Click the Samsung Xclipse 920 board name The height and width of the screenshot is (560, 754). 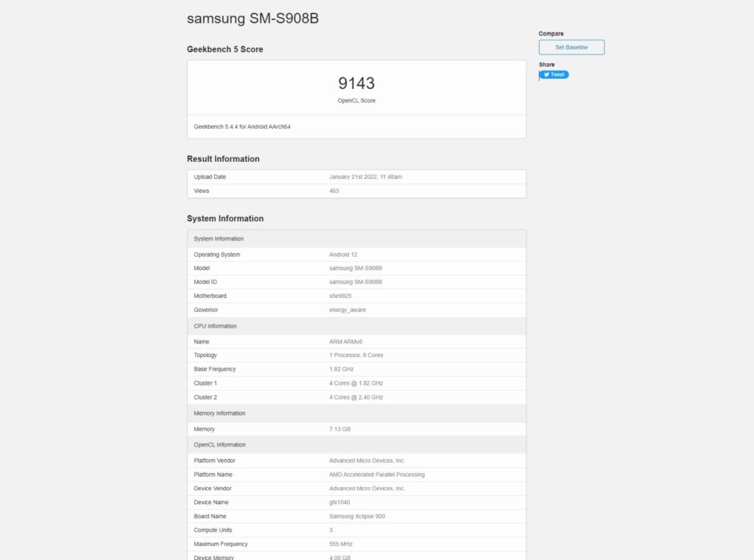coord(358,516)
